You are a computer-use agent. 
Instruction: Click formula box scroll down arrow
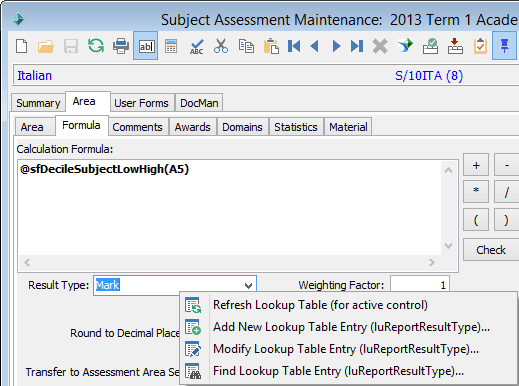pyautogui.click(x=448, y=246)
